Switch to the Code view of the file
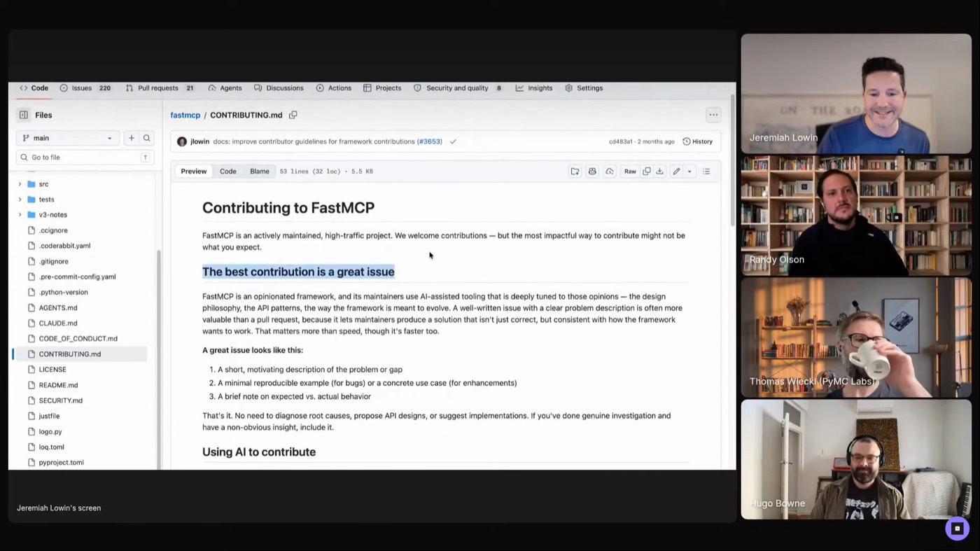This screenshot has height=551, width=980. point(228,172)
